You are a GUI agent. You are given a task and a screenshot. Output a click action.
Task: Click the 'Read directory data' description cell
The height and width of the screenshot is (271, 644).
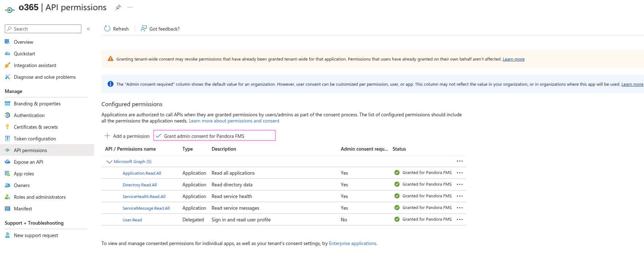(232, 185)
